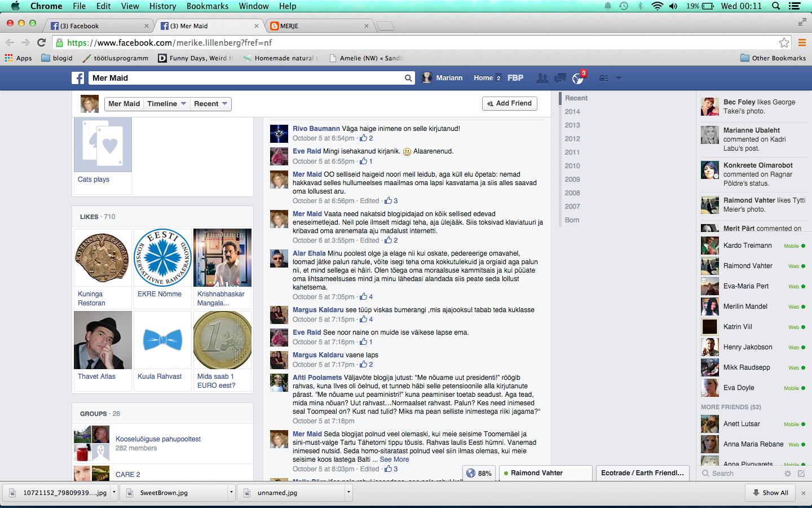The image size is (812, 508).
Task: Click the Add Friend button
Action: 510,104
